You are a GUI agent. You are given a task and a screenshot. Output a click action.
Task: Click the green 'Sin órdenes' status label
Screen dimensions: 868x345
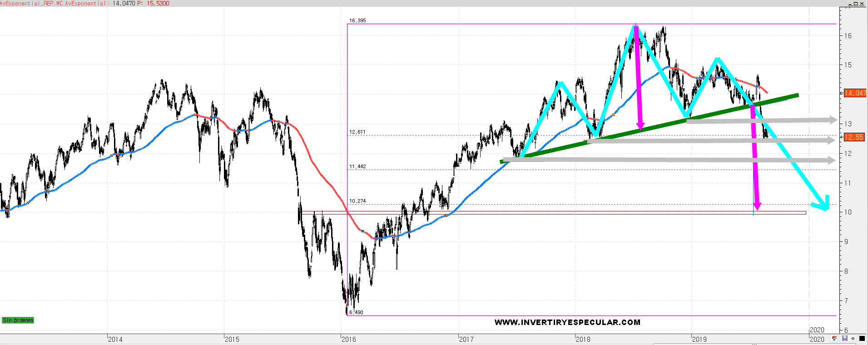(18, 320)
